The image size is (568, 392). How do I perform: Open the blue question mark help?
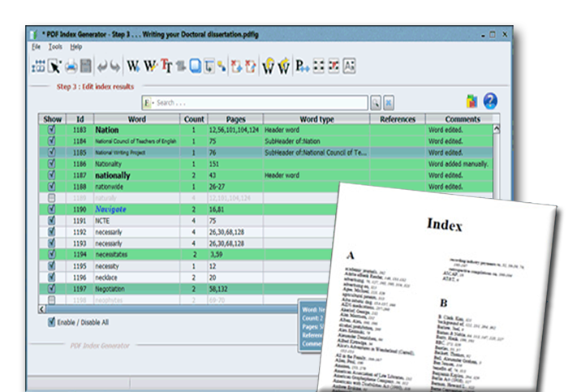click(490, 101)
